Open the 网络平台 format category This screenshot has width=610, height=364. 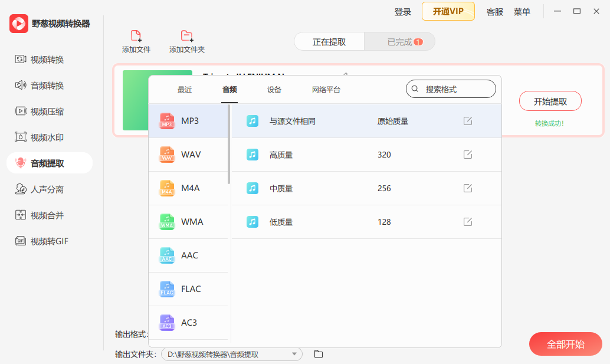[326, 89]
